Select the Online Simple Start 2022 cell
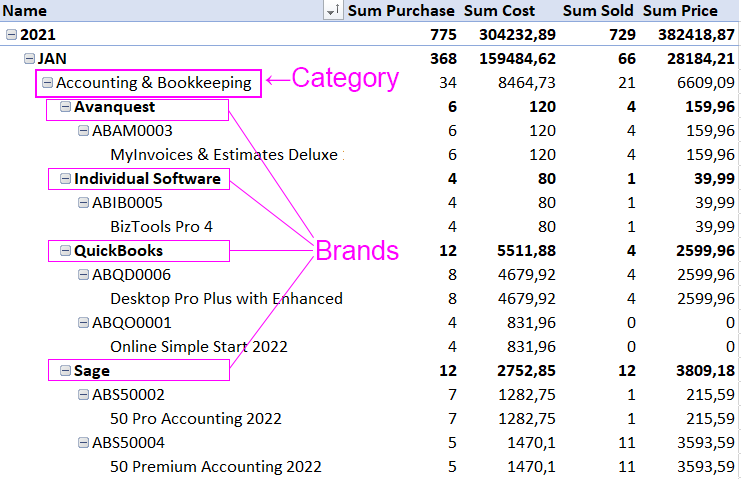741x479 pixels. click(198, 347)
